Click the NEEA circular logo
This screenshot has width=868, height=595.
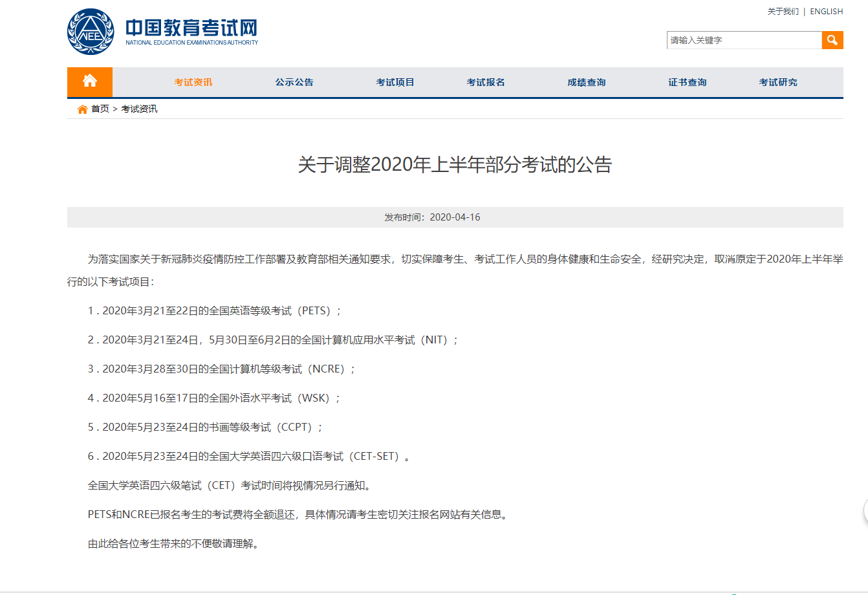click(91, 32)
